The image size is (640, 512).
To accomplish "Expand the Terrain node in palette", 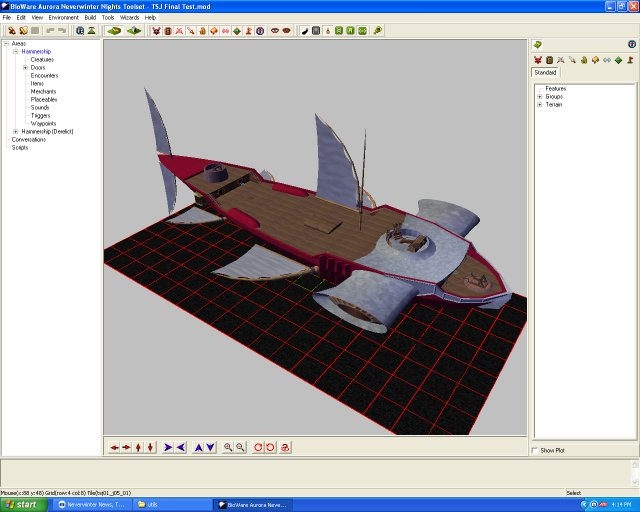I will tap(540, 104).
